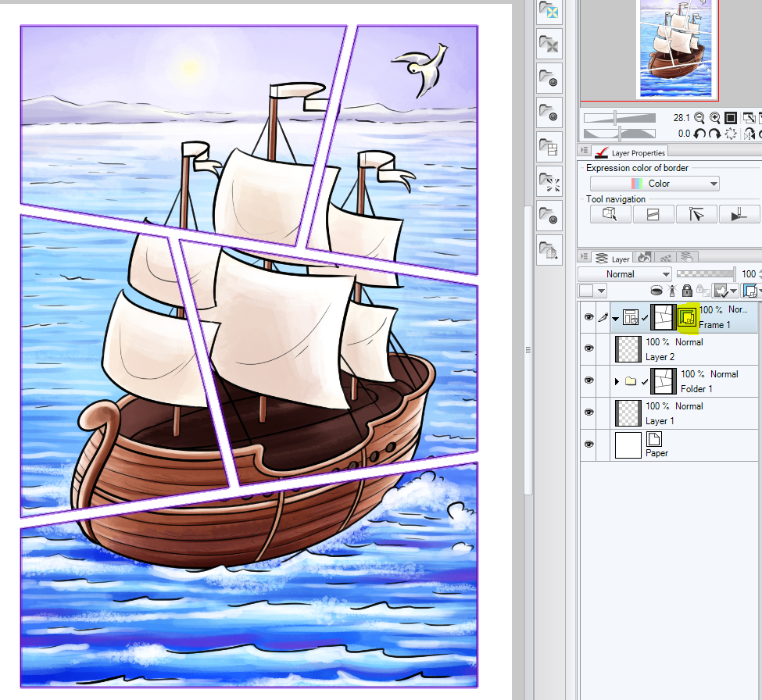Image resolution: width=762 pixels, height=700 pixels.
Task: Zoom in using the Navigator magnifier plus icon
Action: [x=715, y=117]
